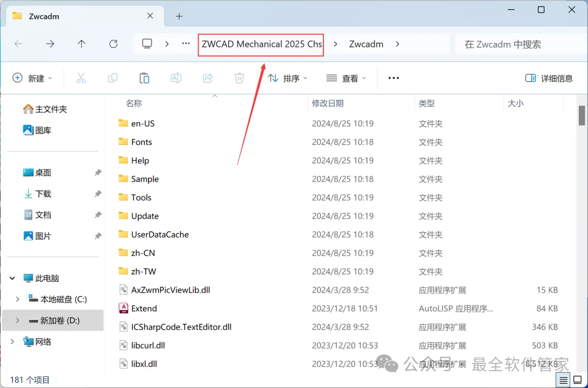
Task: Open 主文件夹 home in sidebar
Action: point(45,109)
